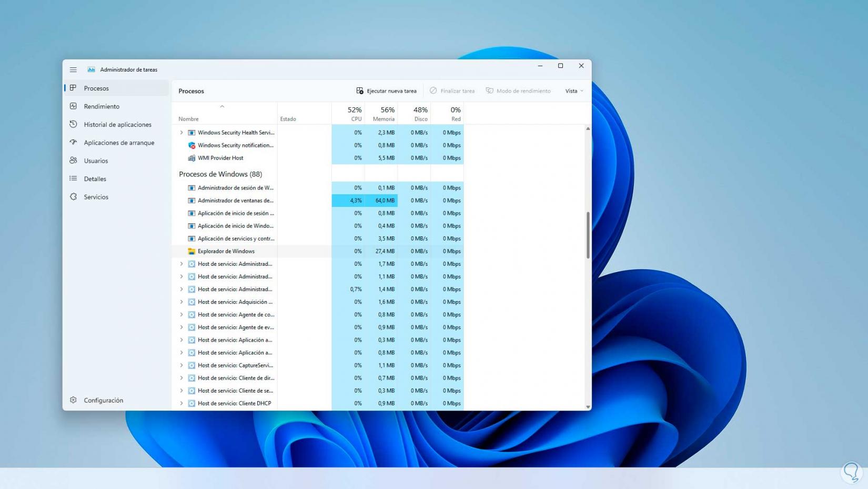The height and width of the screenshot is (489, 868).
Task: Click the Aplicación de servicios y contr... icon
Action: pyautogui.click(x=191, y=238)
